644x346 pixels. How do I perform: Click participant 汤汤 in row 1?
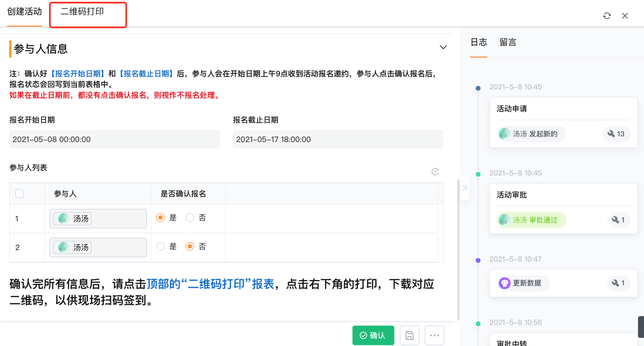[72, 219]
